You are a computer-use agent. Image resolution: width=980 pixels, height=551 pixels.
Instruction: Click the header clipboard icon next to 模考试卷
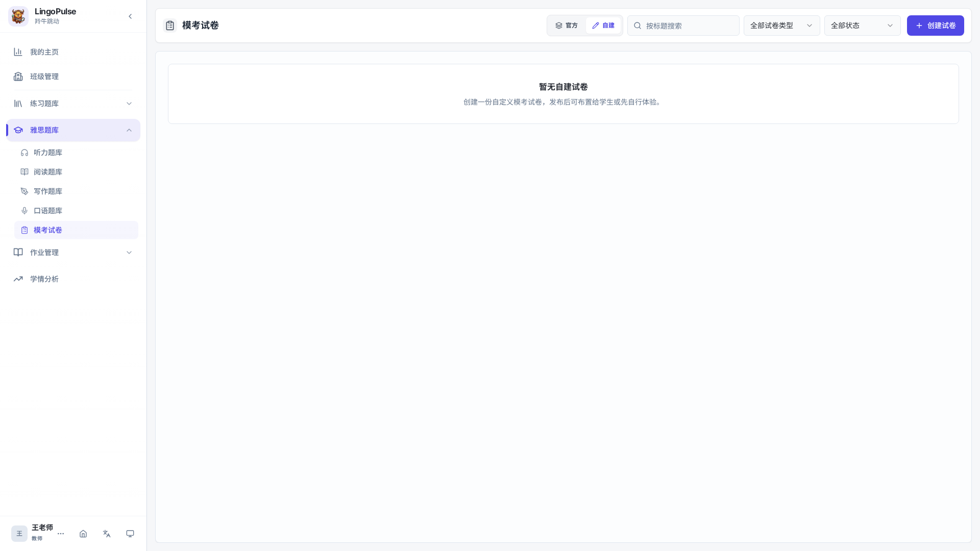coord(170,26)
